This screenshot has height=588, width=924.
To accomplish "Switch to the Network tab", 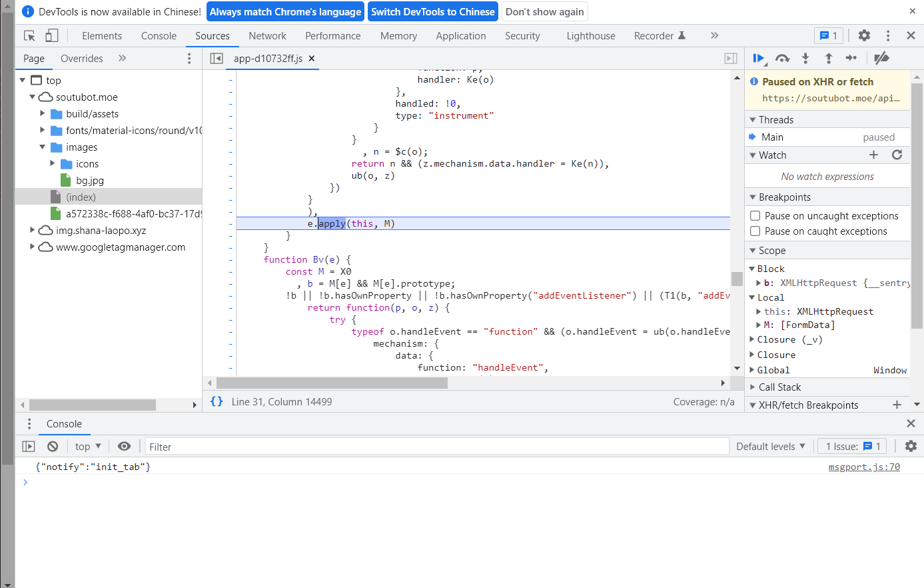I will click(267, 36).
